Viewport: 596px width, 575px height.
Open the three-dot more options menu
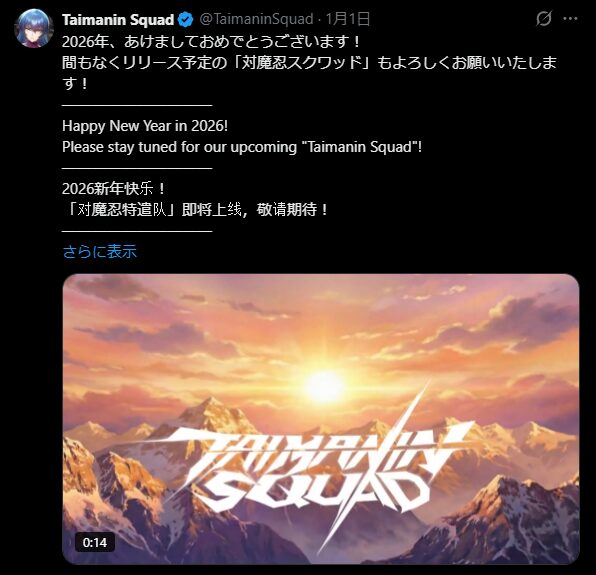(570, 18)
